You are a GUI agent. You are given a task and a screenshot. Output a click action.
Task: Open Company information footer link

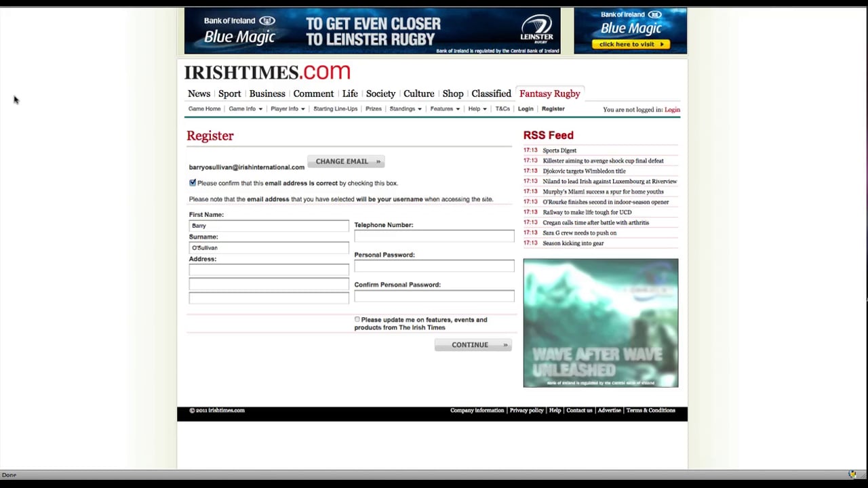click(477, 410)
